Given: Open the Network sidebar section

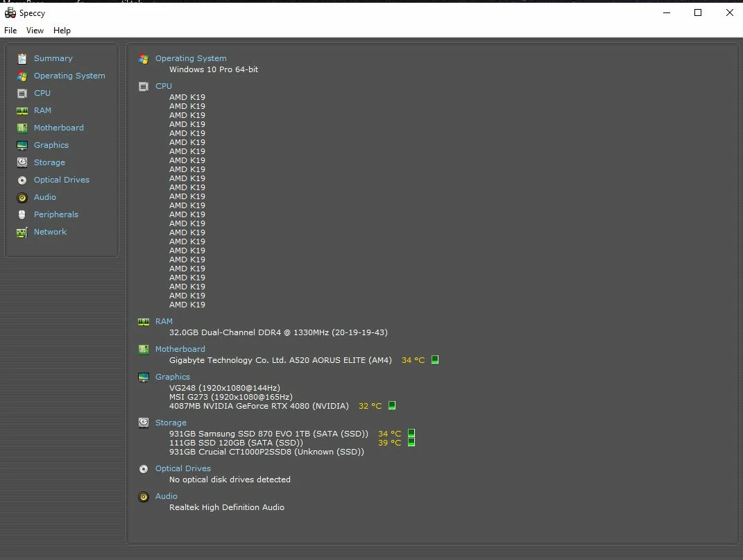Looking at the screenshot, I should [50, 232].
